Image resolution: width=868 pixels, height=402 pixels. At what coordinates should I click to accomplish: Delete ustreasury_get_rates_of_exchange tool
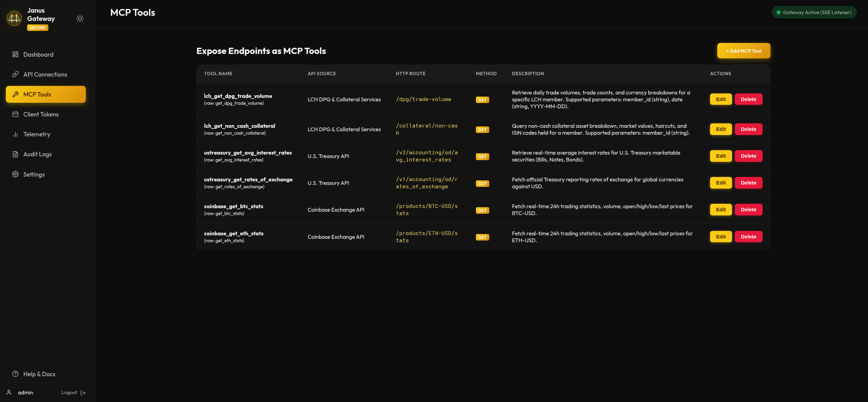[749, 182]
